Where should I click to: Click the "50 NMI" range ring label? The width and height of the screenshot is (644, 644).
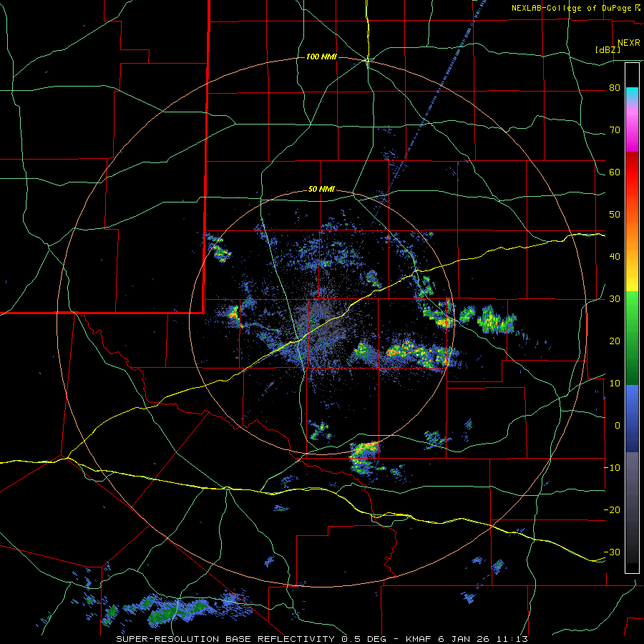[321, 190]
